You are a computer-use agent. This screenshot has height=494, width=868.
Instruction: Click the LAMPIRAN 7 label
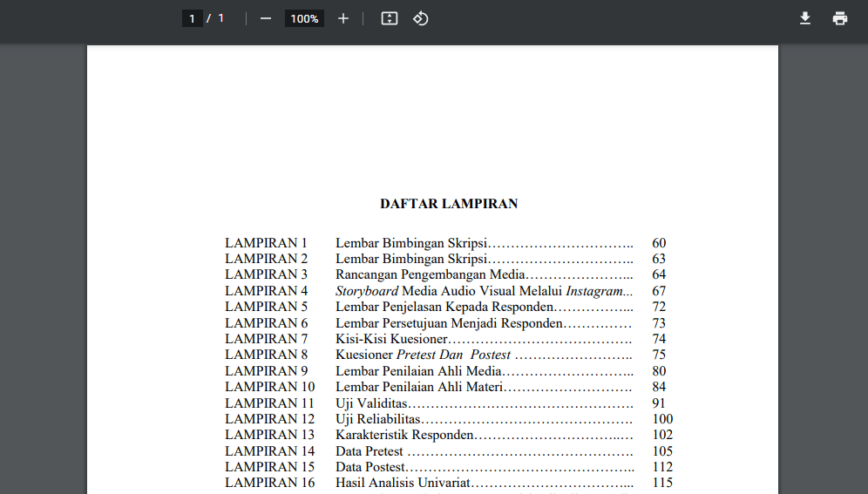tap(266, 339)
